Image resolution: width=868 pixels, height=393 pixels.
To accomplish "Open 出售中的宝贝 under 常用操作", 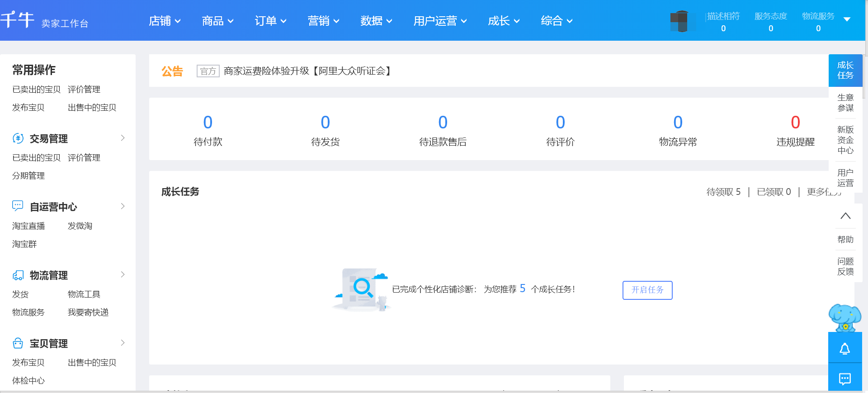I will click(x=92, y=108).
